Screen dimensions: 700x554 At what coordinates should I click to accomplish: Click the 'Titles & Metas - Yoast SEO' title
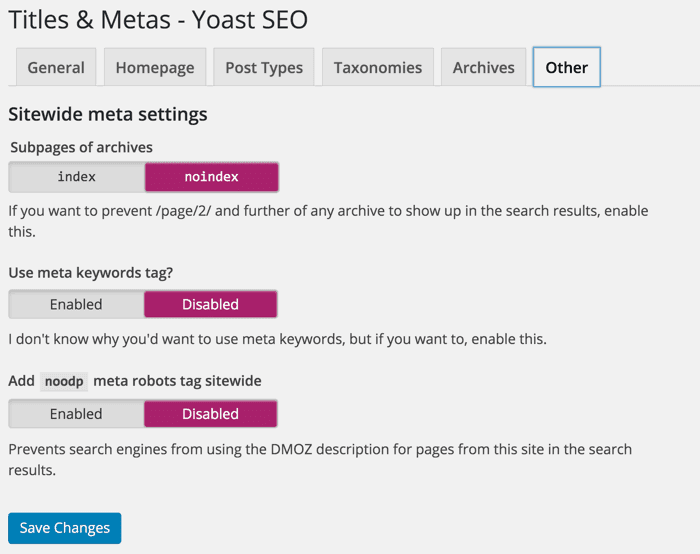tap(158, 19)
